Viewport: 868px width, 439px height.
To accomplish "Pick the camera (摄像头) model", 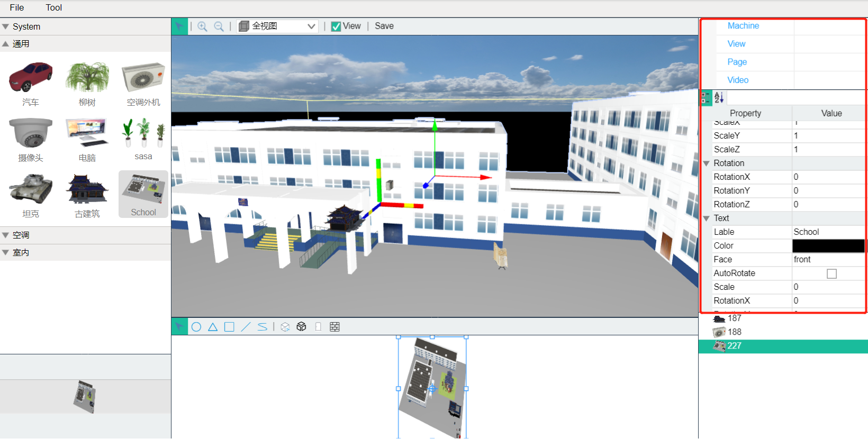I will coord(31,139).
